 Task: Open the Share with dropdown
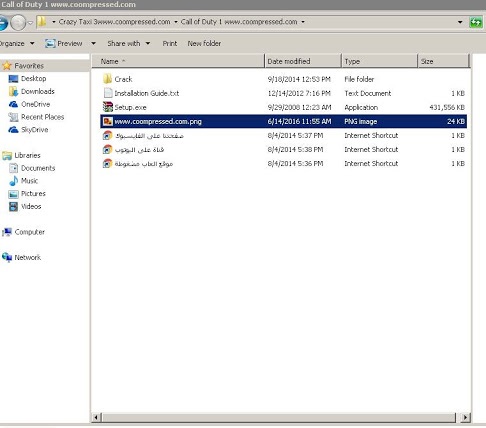point(129,43)
